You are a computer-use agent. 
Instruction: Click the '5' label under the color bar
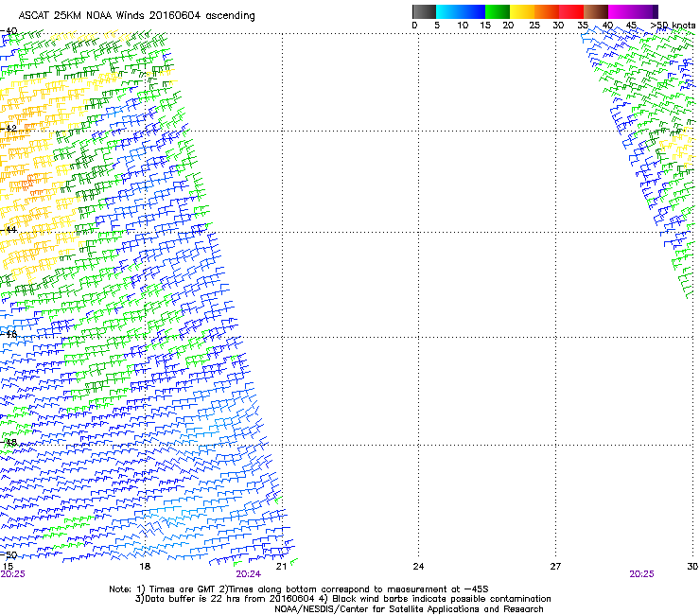point(437,25)
